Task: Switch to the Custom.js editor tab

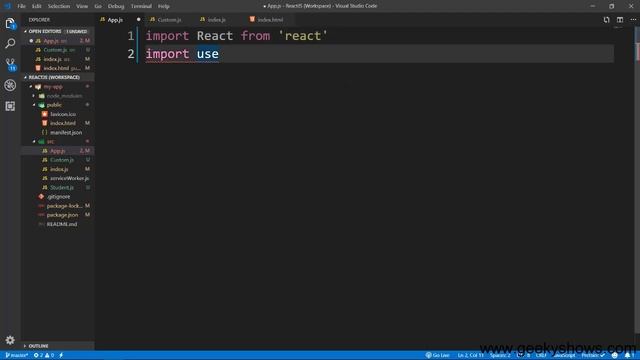Action: tap(169, 20)
